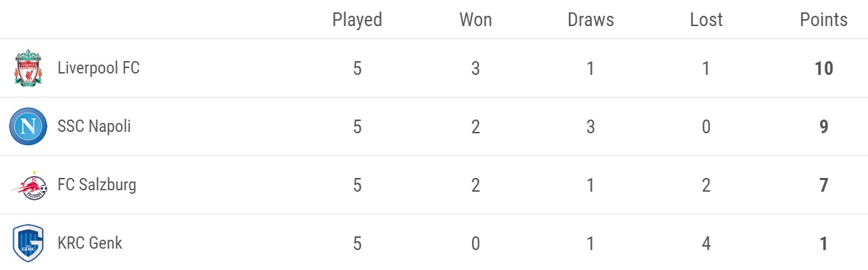Click the SSC Napoli blue N logo

point(28,126)
